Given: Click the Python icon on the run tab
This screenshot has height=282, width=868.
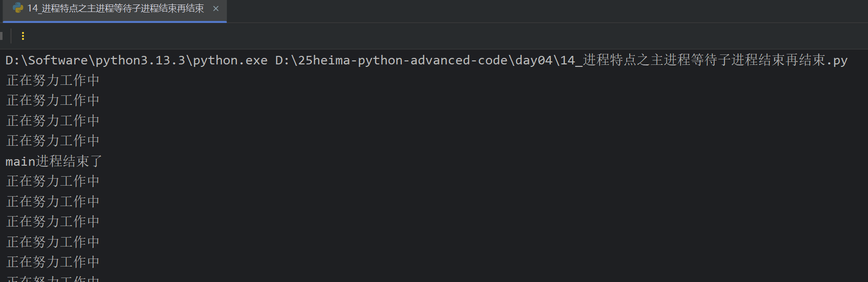Looking at the screenshot, I should [18, 8].
